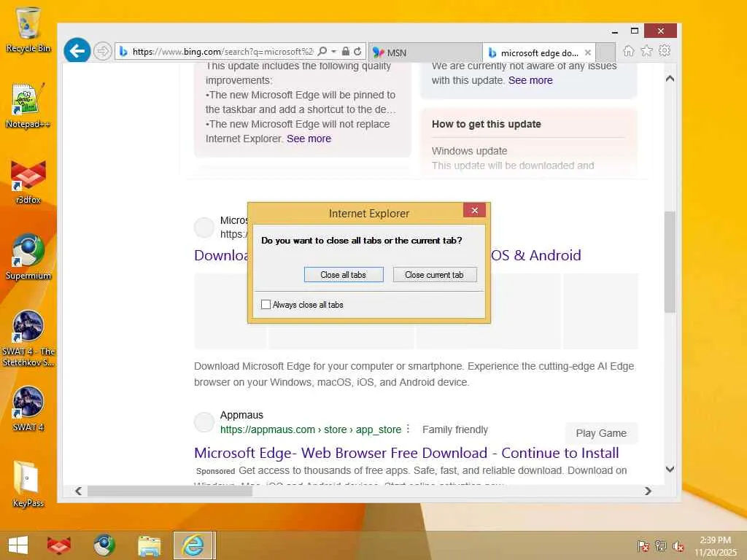The image size is (747, 560).
Task: Open Supermium from the taskbar
Action: pos(104,545)
